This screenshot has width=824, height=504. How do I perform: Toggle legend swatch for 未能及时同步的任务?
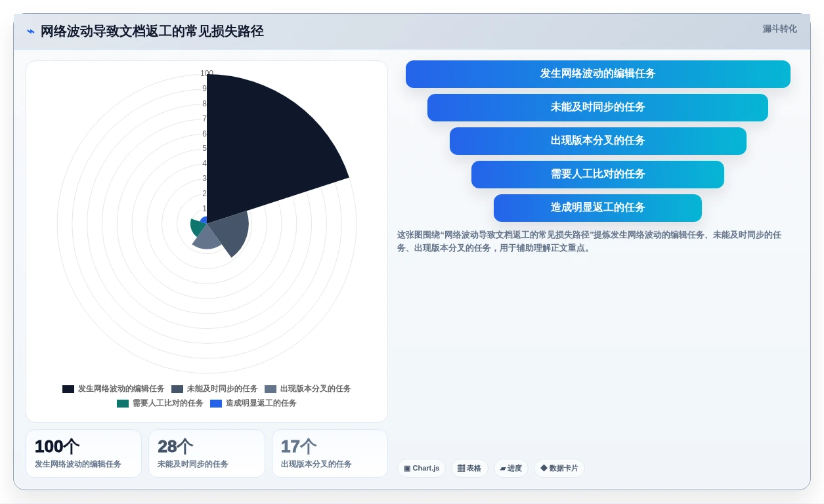click(177, 389)
